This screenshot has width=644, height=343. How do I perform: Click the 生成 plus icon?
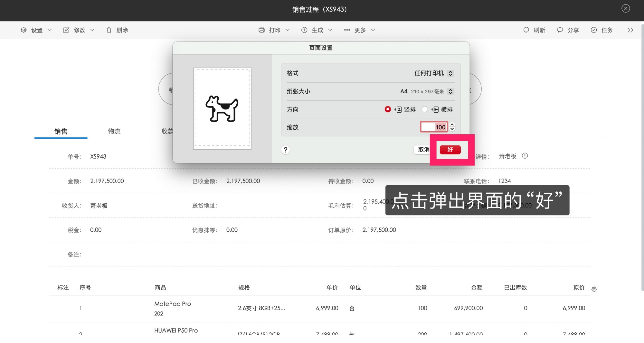tap(304, 30)
